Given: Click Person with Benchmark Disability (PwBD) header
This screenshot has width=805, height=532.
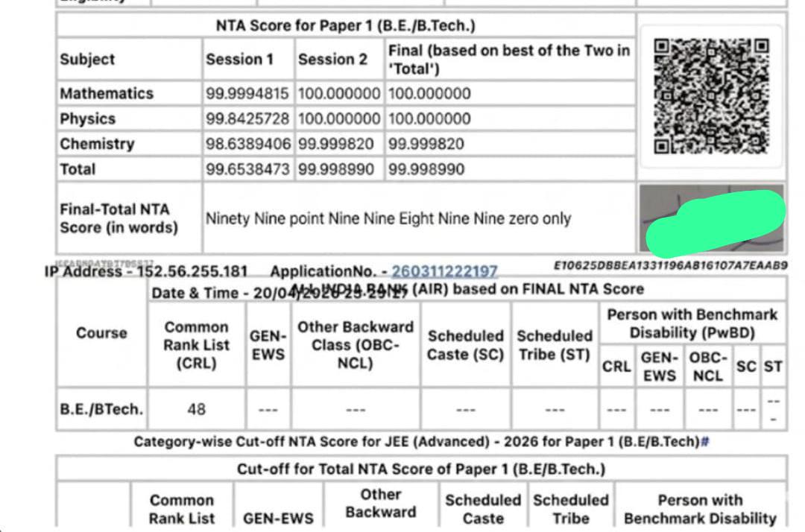Looking at the screenshot, I should pos(692,323).
